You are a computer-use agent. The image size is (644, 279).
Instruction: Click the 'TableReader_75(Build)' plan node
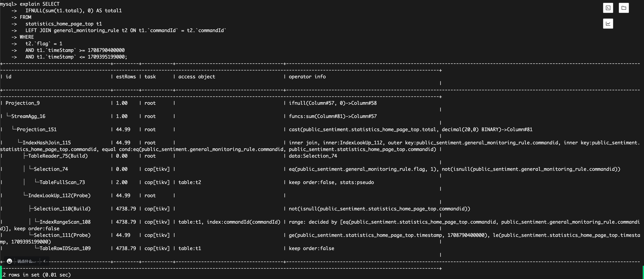pyautogui.click(x=58, y=156)
